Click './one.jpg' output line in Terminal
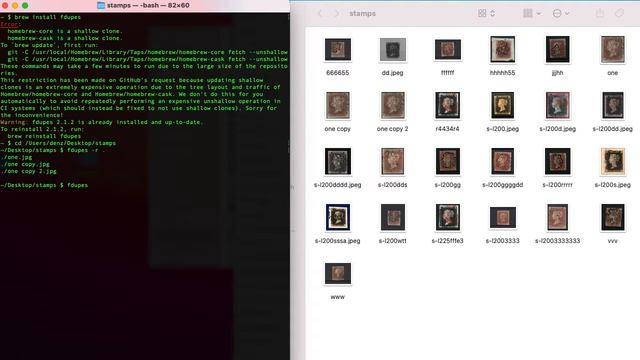 click(x=16, y=157)
